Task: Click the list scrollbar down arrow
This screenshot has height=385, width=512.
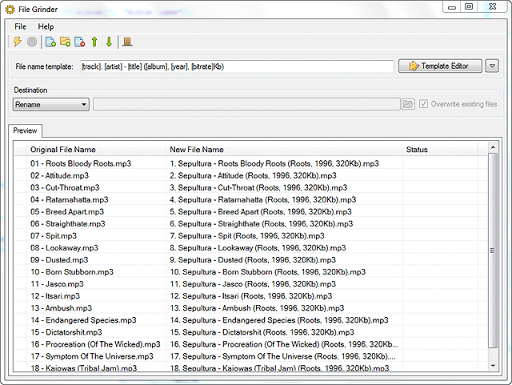Action: (x=493, y=366)
